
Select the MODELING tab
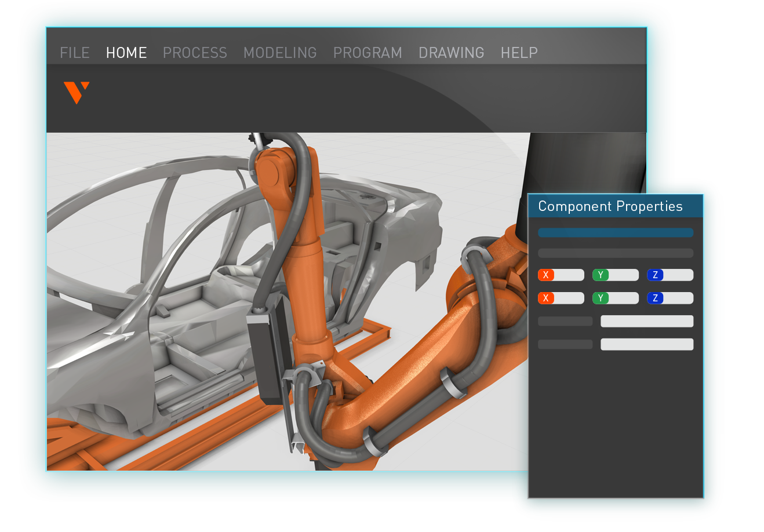[x=280, y=53]
